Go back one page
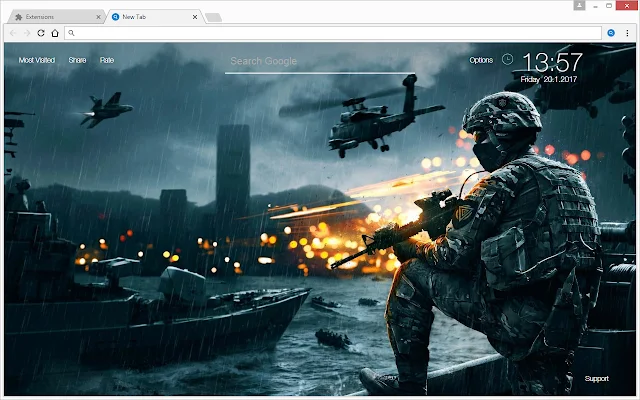This screenshot has height=400, width=640. [13, 33]
